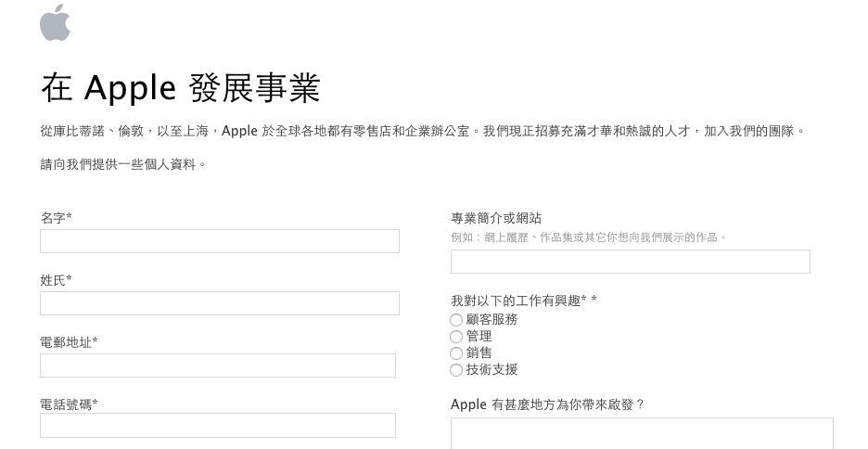The height and width of the screenshot is (449, 868).
Task: Focus the 名字 text input field
Action: coord(220,241)
